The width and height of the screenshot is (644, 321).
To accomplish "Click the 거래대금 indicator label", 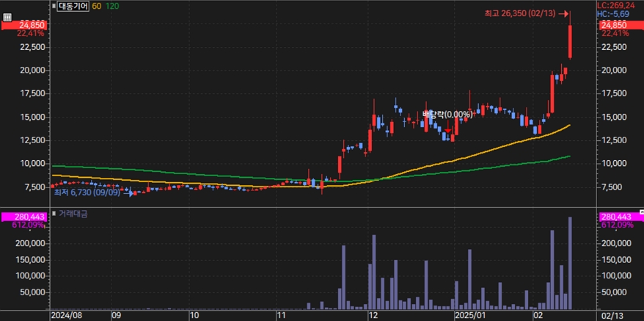I will point(73,213).
